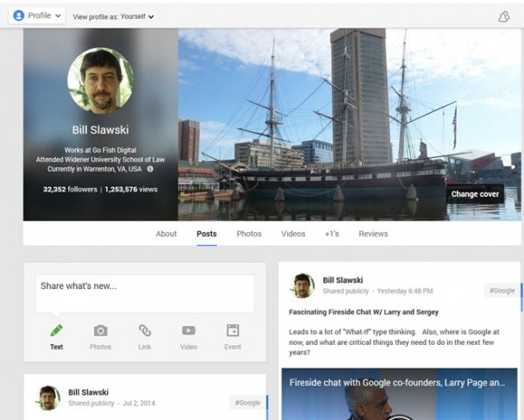Screen dimensions: 524x420
Task: Open the Photos tab
Action: [x=249, y=234]
